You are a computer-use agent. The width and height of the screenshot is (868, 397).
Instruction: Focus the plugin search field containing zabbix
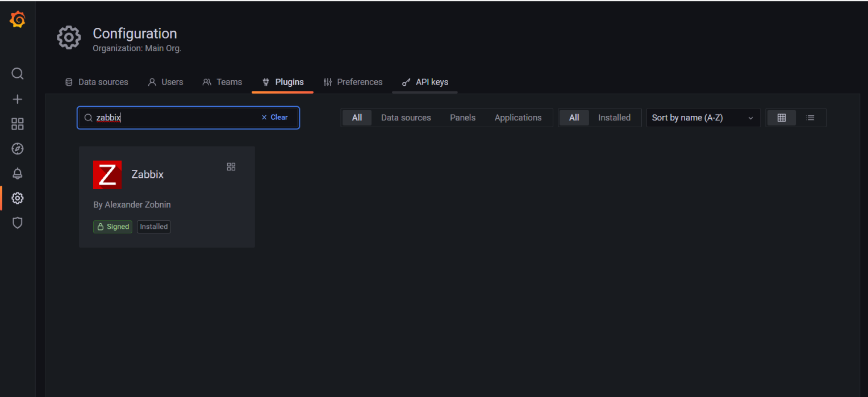188,118
